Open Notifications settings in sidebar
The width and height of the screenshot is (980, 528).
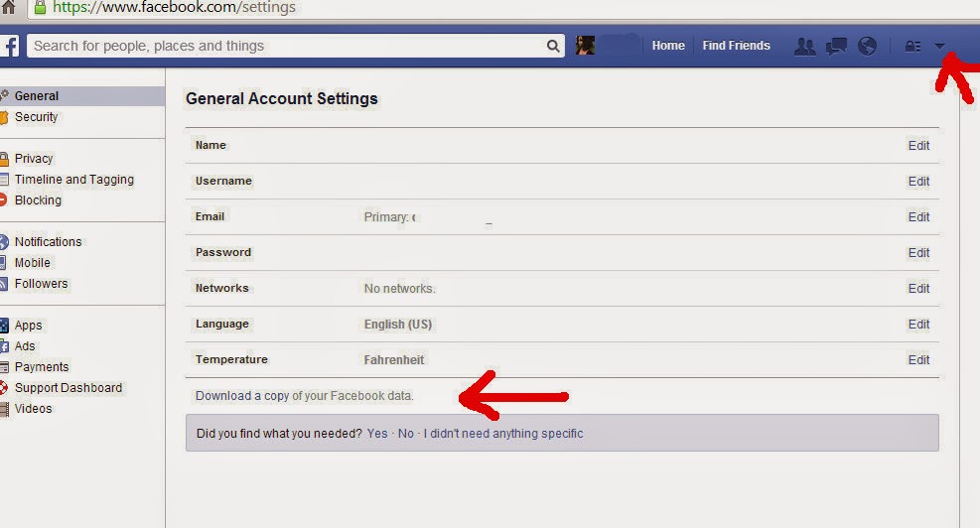(x=48, y=242)
